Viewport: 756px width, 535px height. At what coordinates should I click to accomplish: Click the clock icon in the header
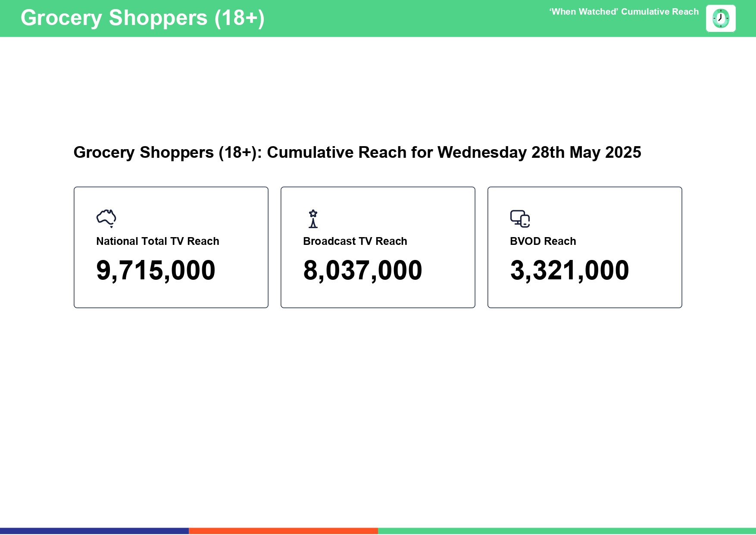pos(720,19)
